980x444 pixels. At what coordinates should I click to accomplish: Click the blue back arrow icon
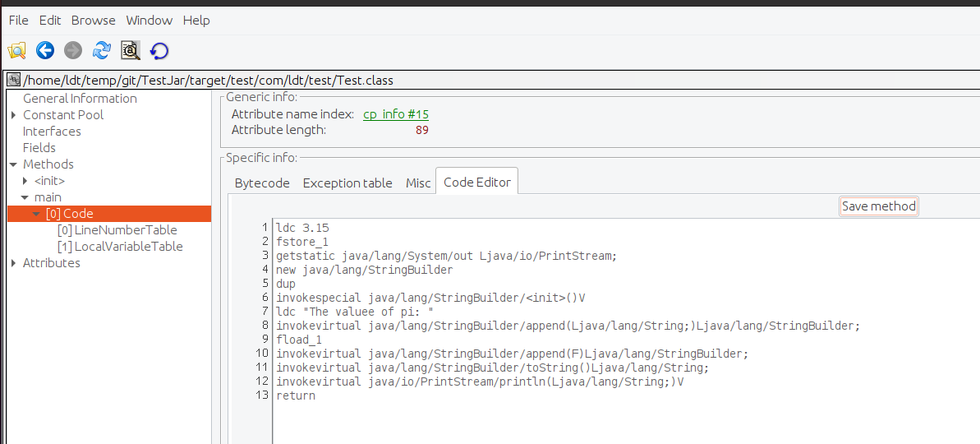point(45,51)
